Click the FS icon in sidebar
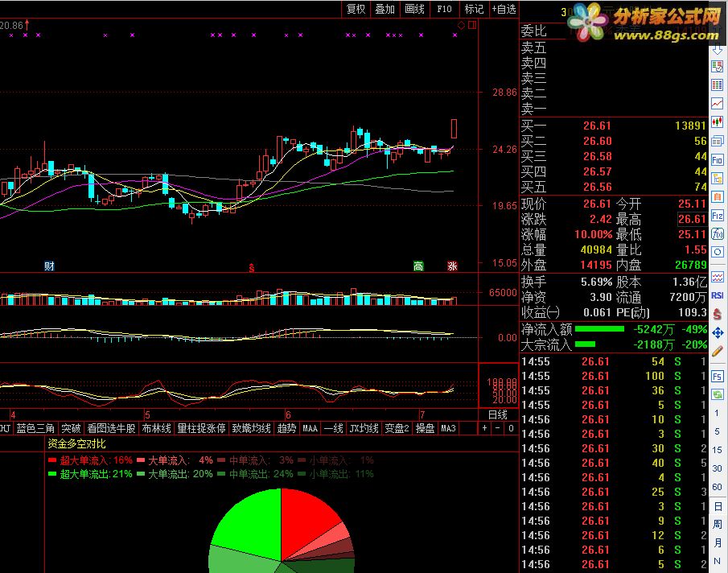 click(x=718, y=376)
